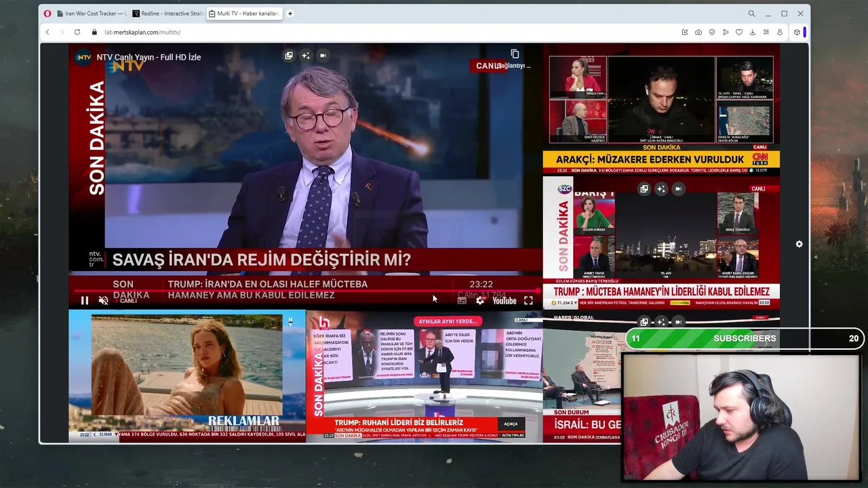
Task: Click the skip-next icon above NTV video
Action: tap(323, 56)
